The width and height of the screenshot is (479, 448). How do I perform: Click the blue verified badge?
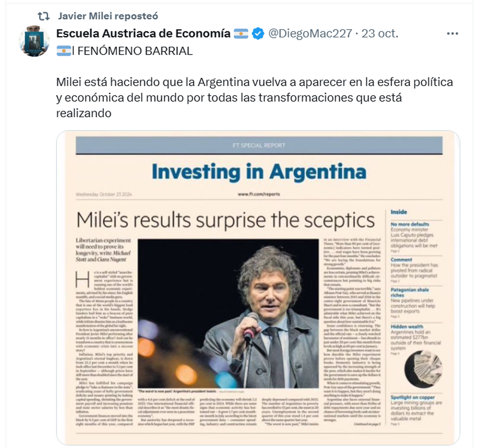point(258,34)
